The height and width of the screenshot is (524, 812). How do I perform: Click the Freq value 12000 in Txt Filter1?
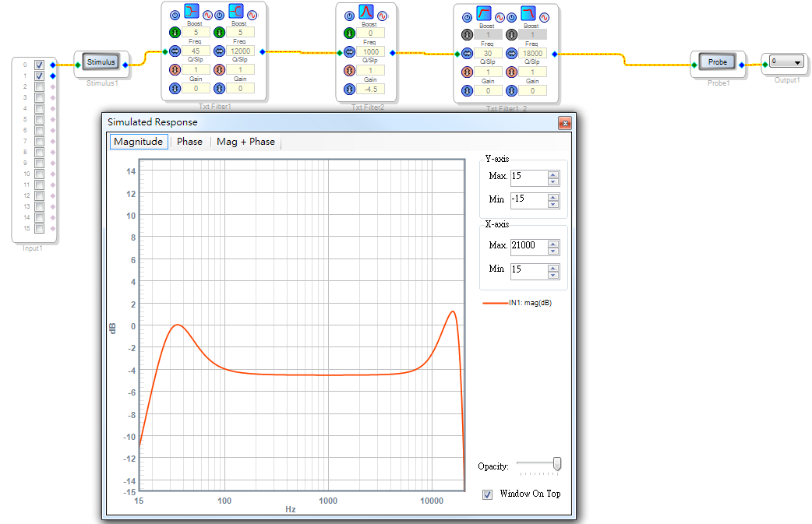240,51
